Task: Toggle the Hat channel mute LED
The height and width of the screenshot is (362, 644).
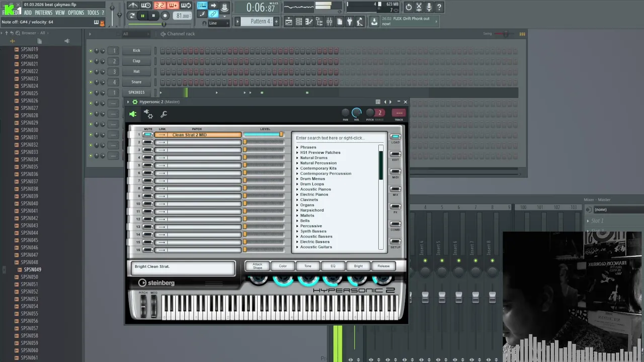Action: [91, 72]
